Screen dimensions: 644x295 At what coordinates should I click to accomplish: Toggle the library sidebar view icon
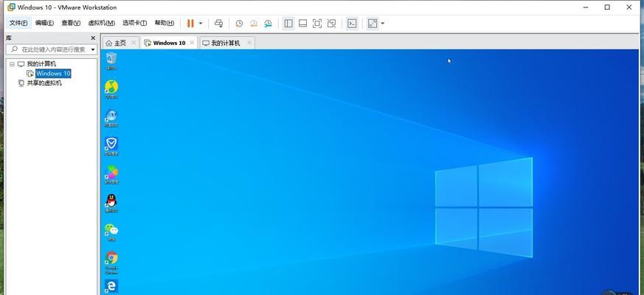288,24
